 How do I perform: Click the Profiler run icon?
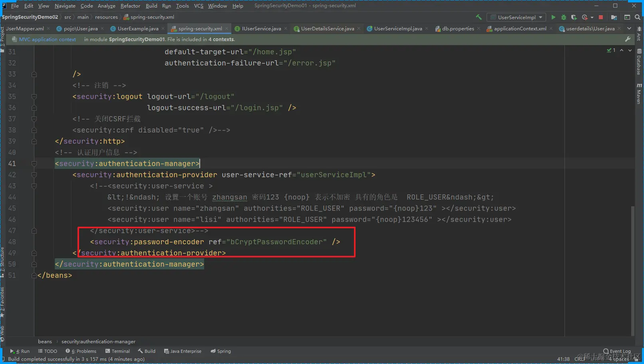[x=585, y=17]
